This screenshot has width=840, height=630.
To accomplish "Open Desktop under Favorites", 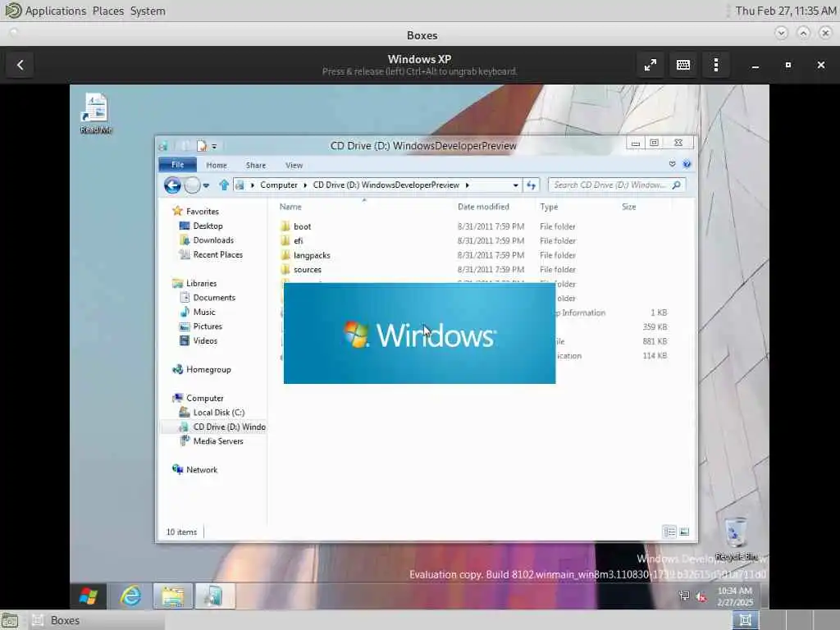I will pos(208,226).
